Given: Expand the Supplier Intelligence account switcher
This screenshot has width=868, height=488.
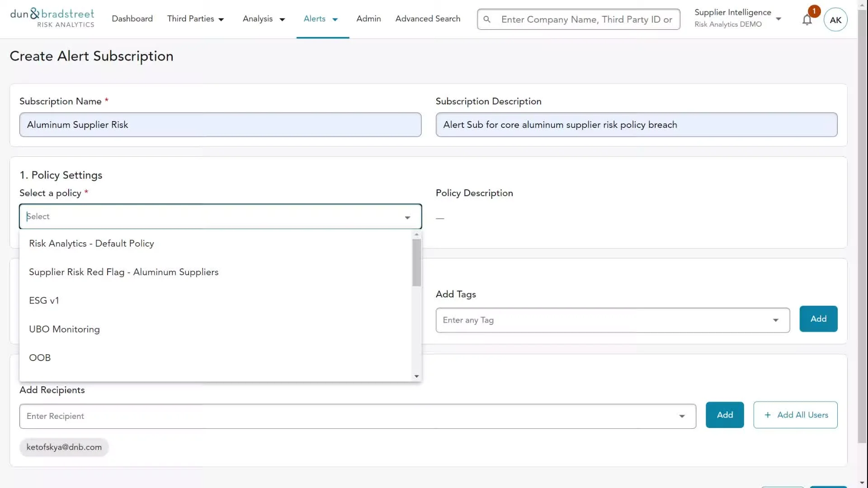Looking at the screenshot, I should [x=778, y=19].
